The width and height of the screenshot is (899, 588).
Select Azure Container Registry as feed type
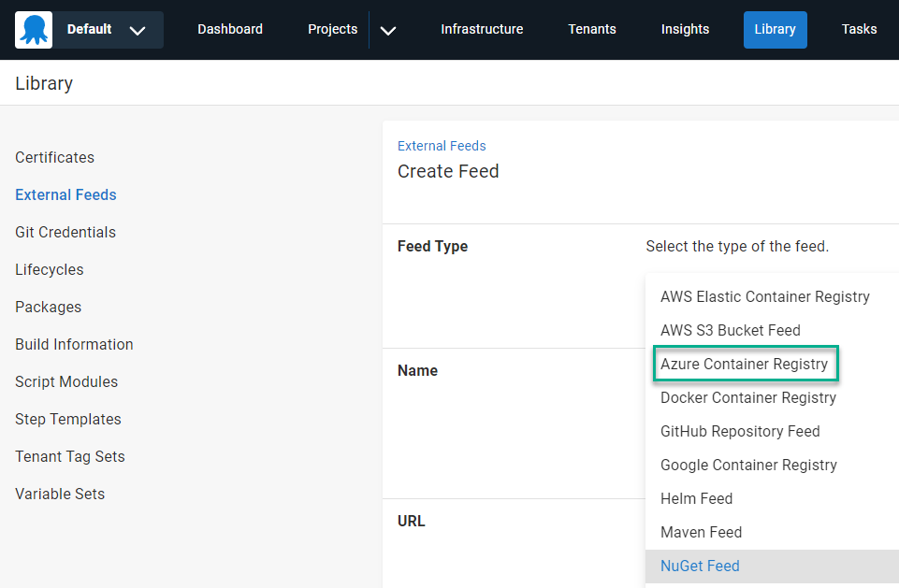[x=746, y=364]
